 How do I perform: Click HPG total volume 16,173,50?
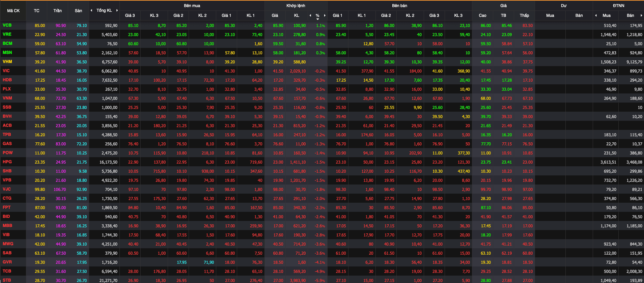(x=108, y=162)
